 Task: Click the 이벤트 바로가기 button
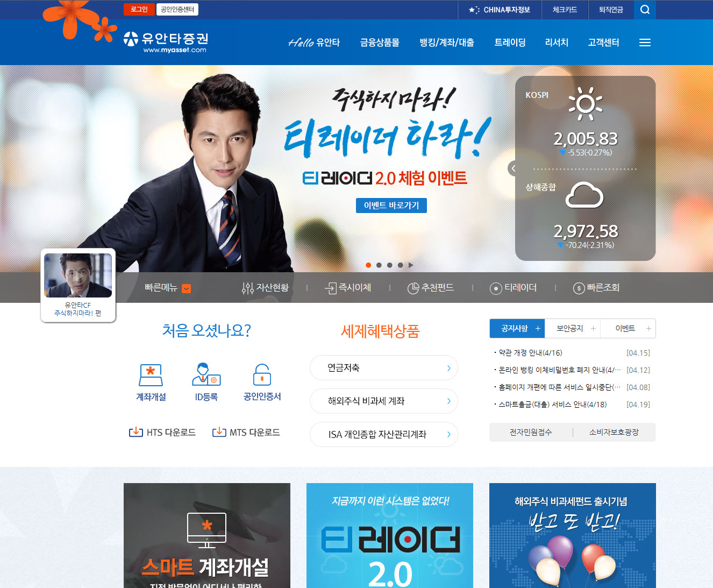pyautogui.click(x=391, y=206)
